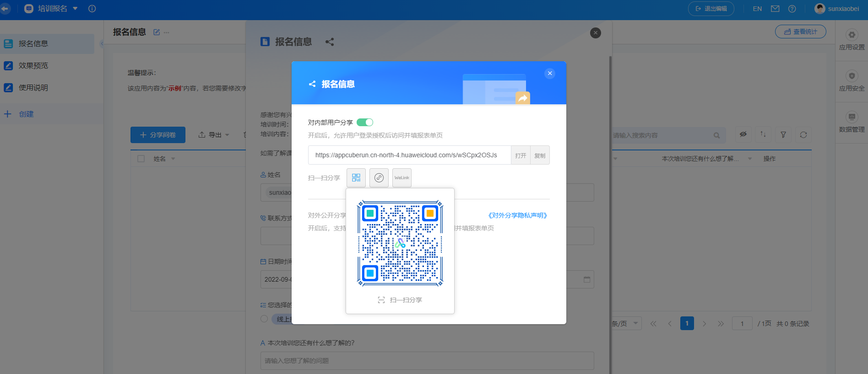The width and height of the screenshot is (868, 374).
Task: Toggle the eye visibility icon in toolbar
Action: coord(743,134)
